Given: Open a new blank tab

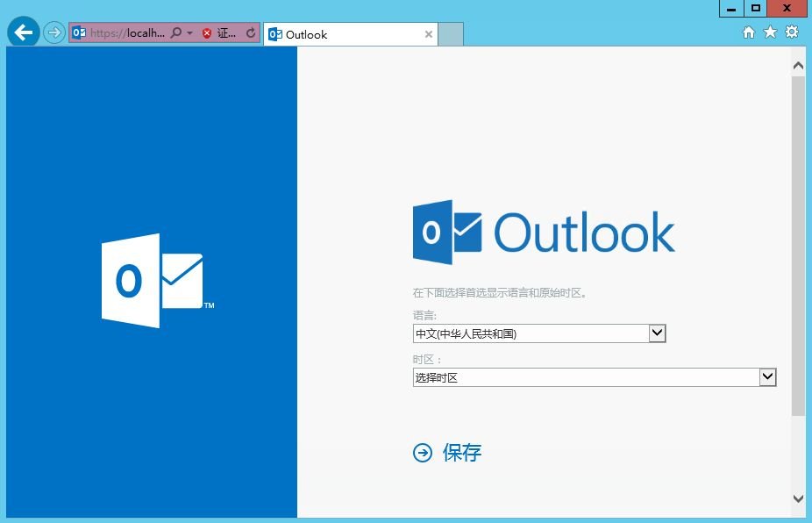Looking at the screenshot, I should [x=451, y=34].
